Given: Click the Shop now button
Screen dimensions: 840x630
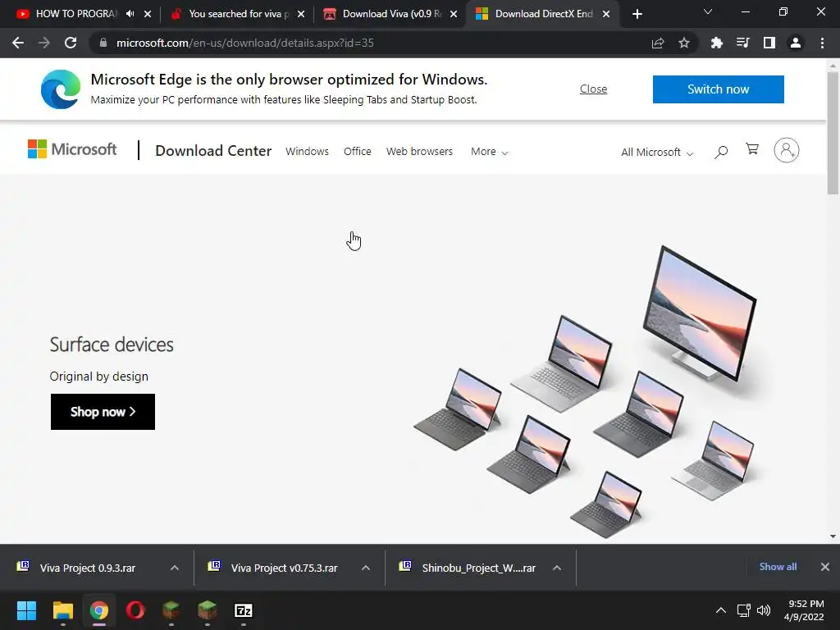Looking at the screenshot, I should (103, 412).
